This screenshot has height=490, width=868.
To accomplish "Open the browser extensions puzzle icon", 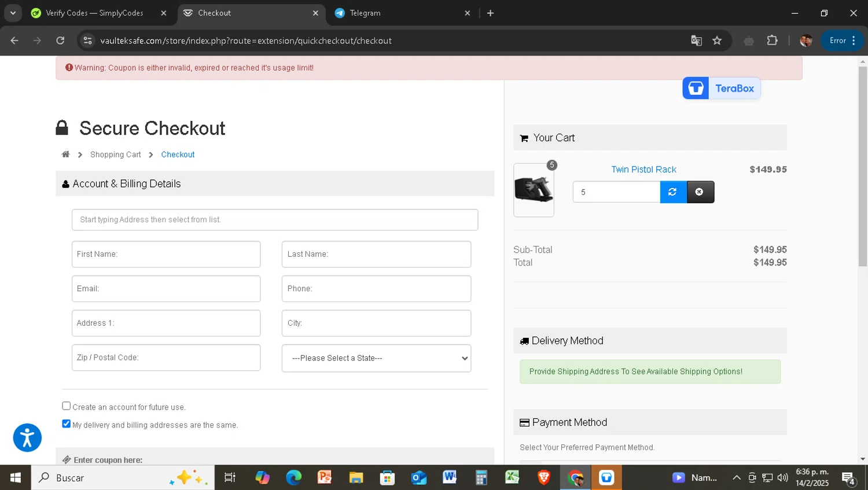I will click(x=772, y=40).
